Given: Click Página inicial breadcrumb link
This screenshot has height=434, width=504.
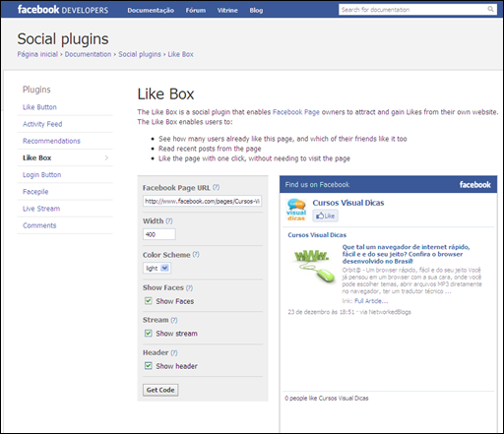Looking at the screenshot, I should click(x=37, y=54).
